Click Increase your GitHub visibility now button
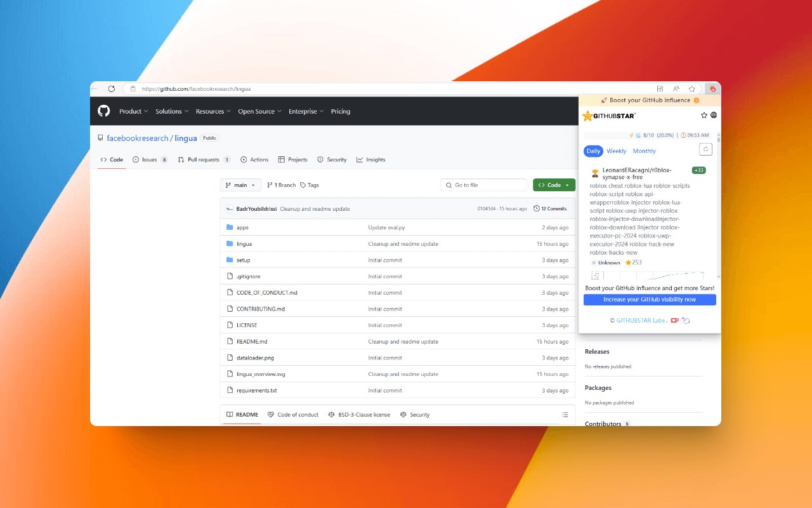812x508 pixels. 650,300
